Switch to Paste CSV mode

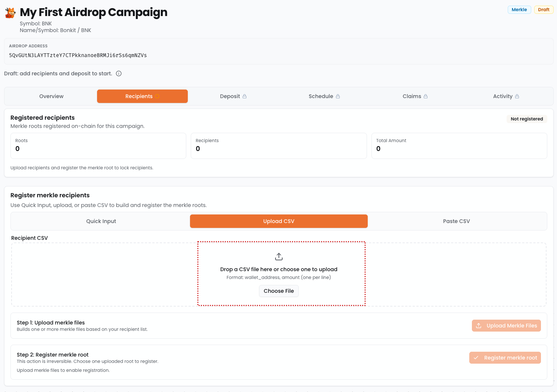(x=456, y=221)
